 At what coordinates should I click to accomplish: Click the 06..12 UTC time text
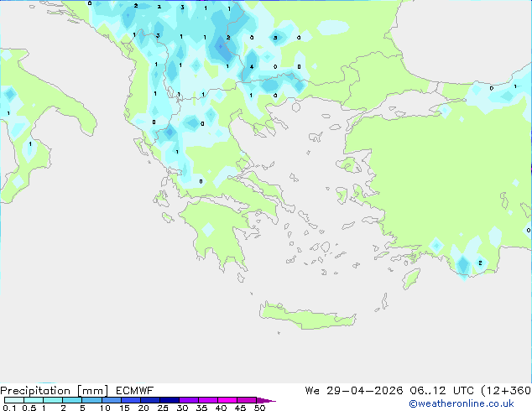pos(441,391)
